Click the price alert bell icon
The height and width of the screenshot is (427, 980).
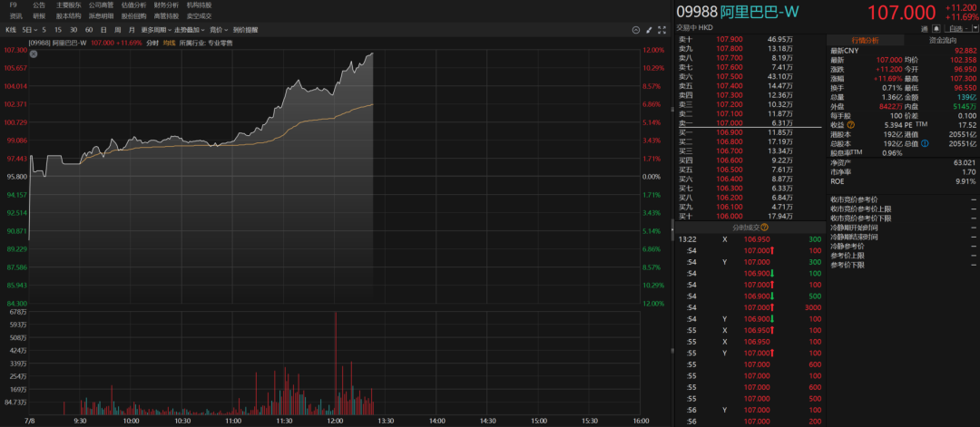coord(936,28)
